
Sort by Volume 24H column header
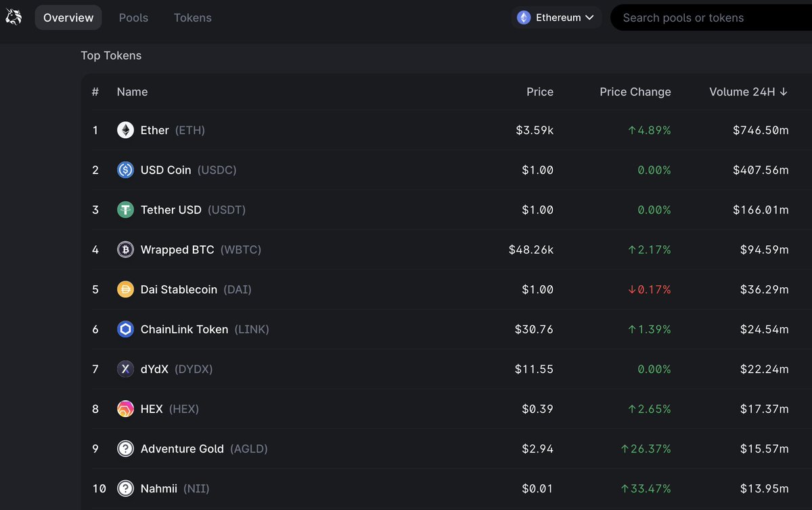coord(748,92)
